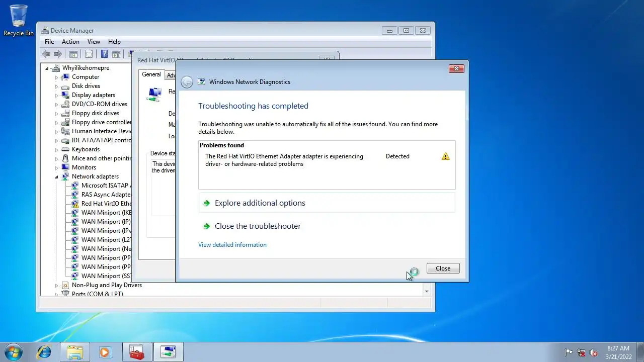Choose Close the troubleshooter option
Screen dimensions: 644x362
coord(258,226)
